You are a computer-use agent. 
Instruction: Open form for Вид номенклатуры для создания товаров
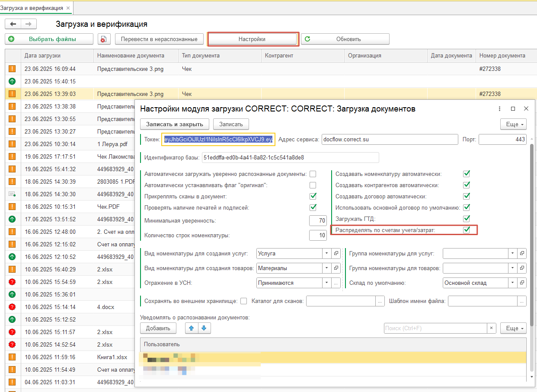click(336, 268)
